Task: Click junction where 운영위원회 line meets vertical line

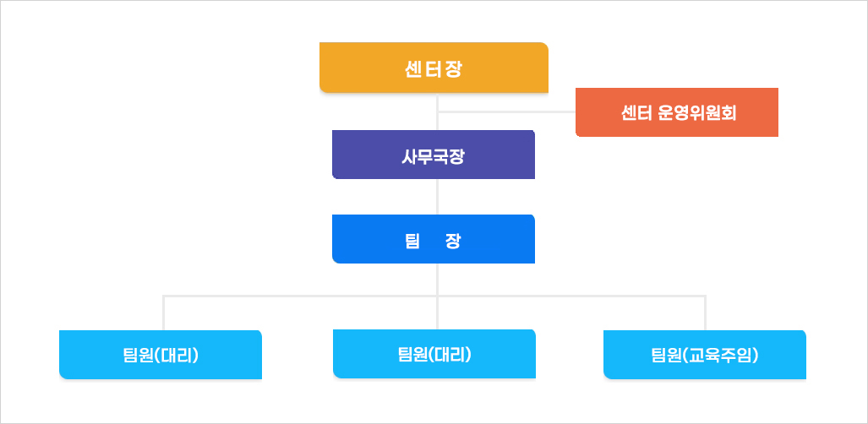Action: click(x=437, y=111)
